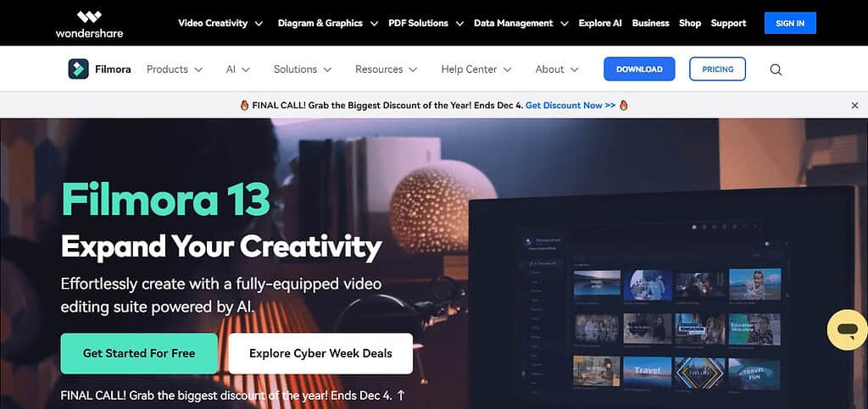
Task: Click the Filmora app logo icon
Action: tap(78, 69)
